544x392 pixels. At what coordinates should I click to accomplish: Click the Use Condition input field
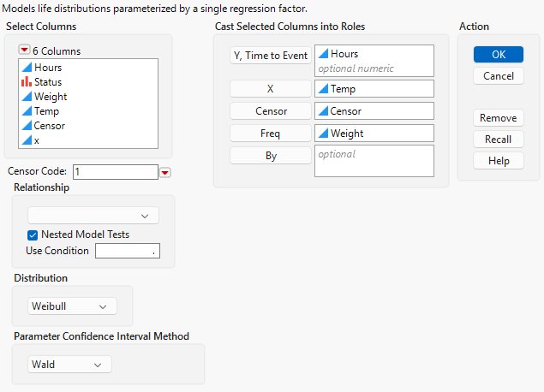point(128,251)
